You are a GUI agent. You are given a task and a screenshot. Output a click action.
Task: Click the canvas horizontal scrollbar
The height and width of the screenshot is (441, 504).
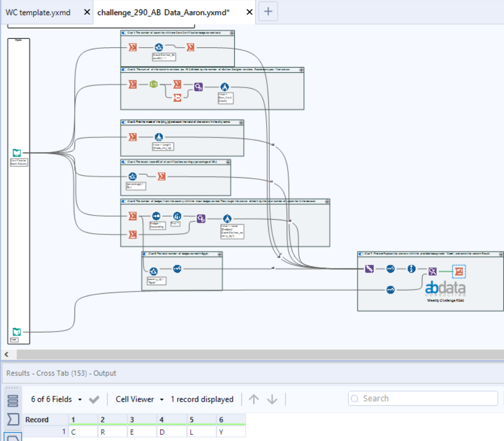tap(260, 354)
